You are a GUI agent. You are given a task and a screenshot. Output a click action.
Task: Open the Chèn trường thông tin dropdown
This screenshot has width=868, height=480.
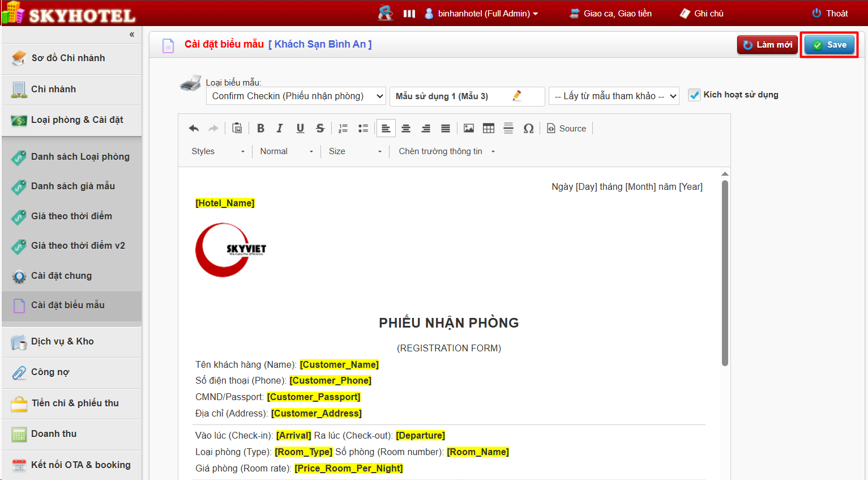(446, 151)
